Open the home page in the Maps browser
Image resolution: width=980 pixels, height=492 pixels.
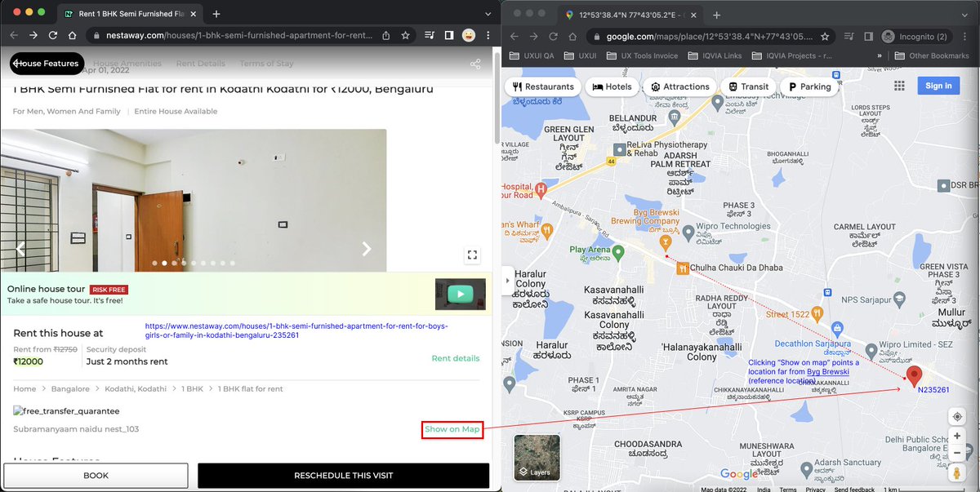572,37
